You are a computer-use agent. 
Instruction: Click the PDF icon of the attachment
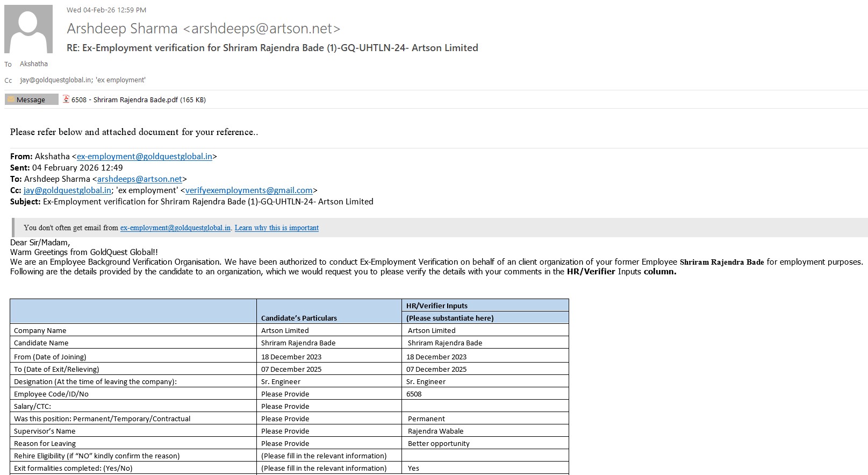(66, 99)
